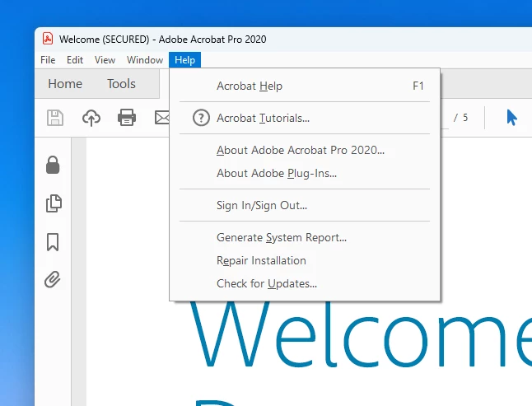The image size is (532, 406).
Task: Click the upload to cloud icon
Action: (91, 118)
